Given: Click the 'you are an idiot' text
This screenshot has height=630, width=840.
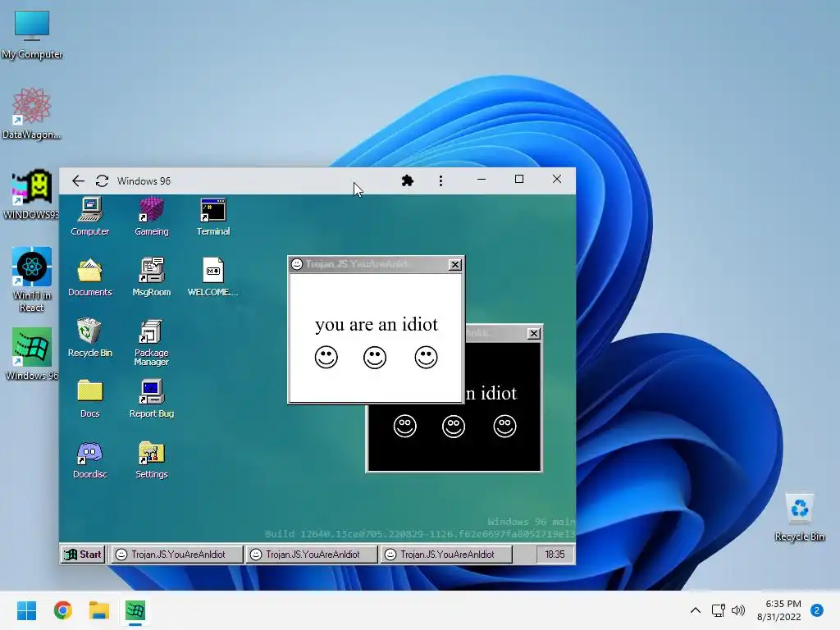Looking at the screenshot, I should 376,325.
